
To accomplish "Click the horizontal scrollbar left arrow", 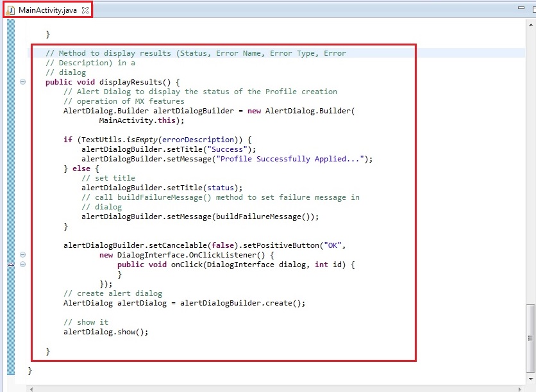I will (31, 388).
